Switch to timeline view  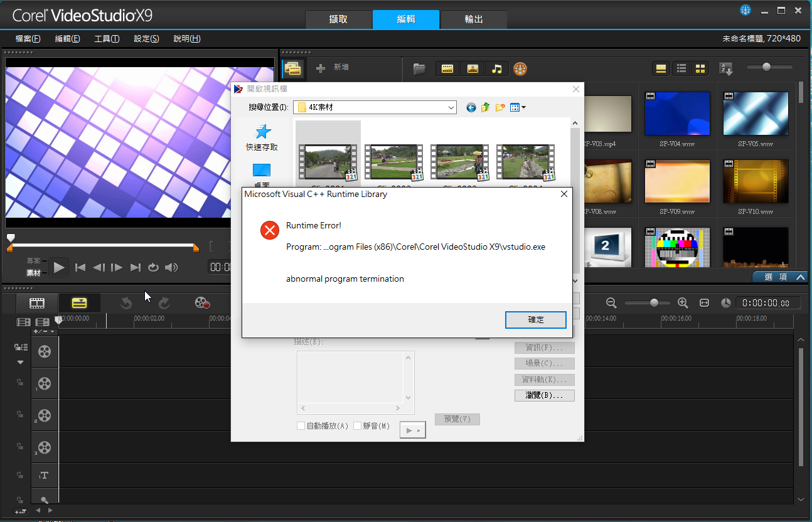pos(79,303)
